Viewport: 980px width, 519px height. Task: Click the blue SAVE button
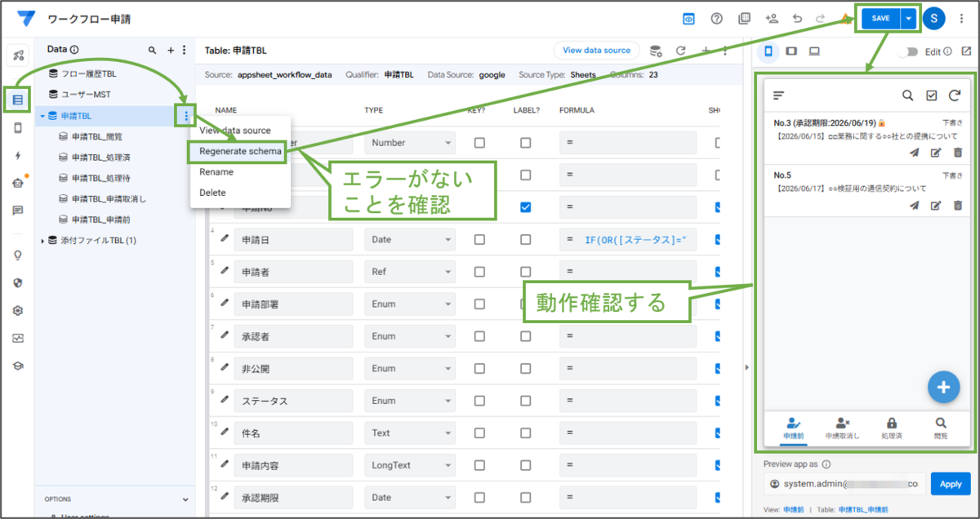click(880, 19)
